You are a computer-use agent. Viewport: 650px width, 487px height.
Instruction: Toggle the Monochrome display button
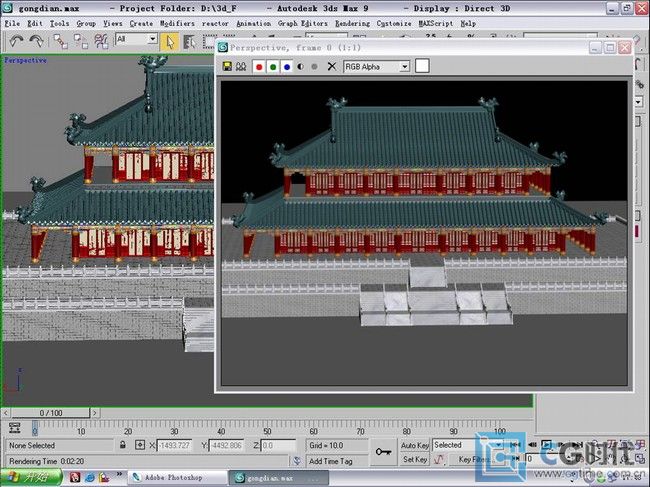coord(314,66)
